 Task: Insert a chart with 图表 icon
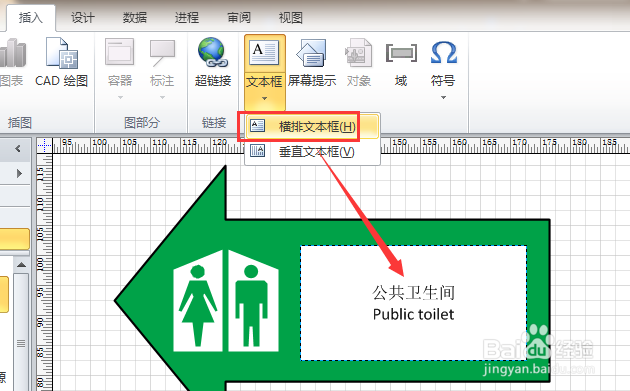[x=12, y=62]
